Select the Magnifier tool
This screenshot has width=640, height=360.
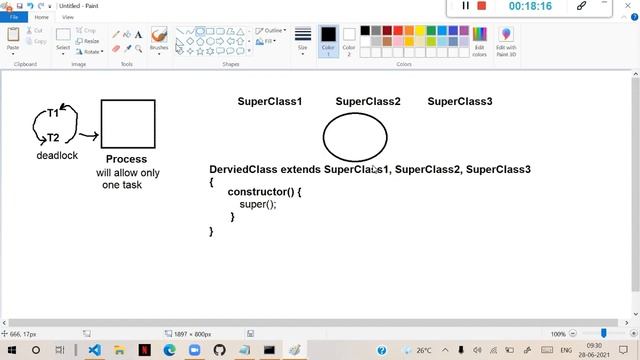(139, 49)
